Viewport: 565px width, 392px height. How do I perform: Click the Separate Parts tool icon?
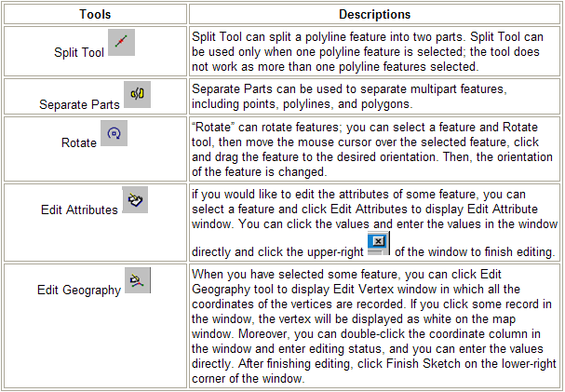pyautogui.click(x=137, y=94)
